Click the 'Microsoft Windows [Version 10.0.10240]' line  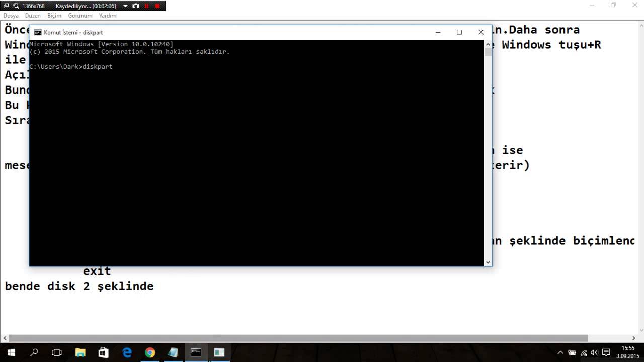pyautogui.click(x=101, y=44)
